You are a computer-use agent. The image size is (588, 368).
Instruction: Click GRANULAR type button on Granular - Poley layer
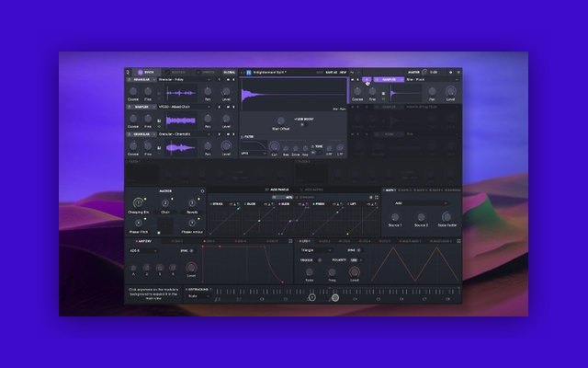141,80
